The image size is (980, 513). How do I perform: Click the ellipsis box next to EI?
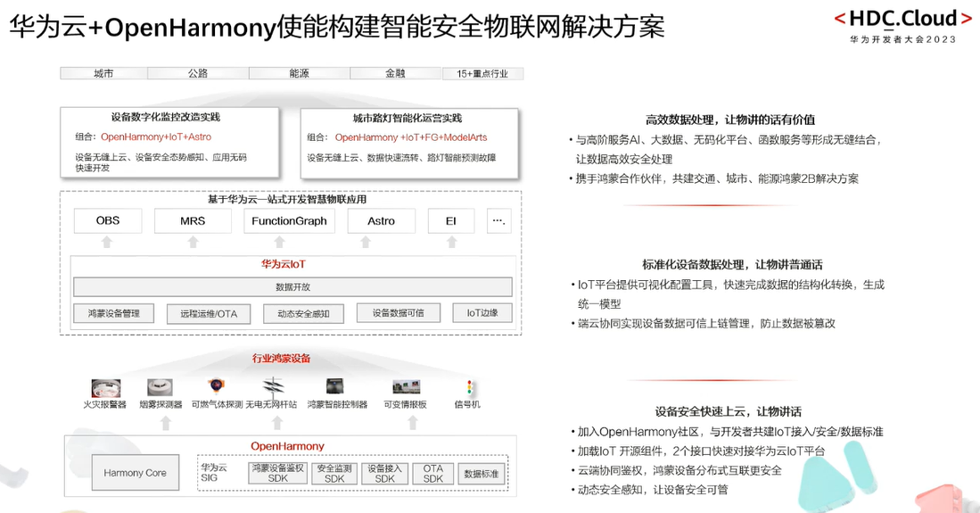click(498, 221)
